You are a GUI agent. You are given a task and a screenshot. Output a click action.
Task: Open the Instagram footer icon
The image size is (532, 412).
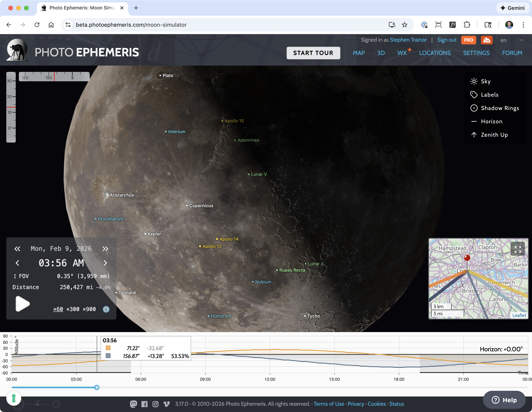pyautogui.click(x=155, y=404)
